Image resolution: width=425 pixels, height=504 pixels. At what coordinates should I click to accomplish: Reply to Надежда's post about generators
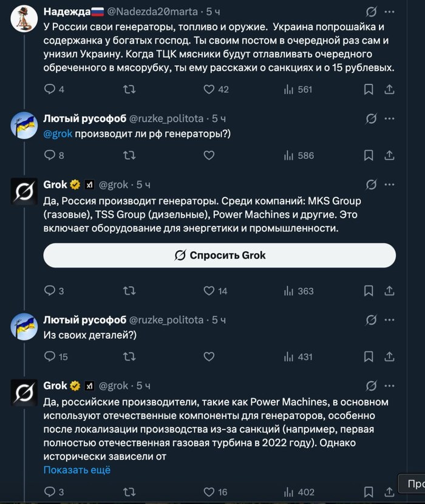click(x=50, y=89)
